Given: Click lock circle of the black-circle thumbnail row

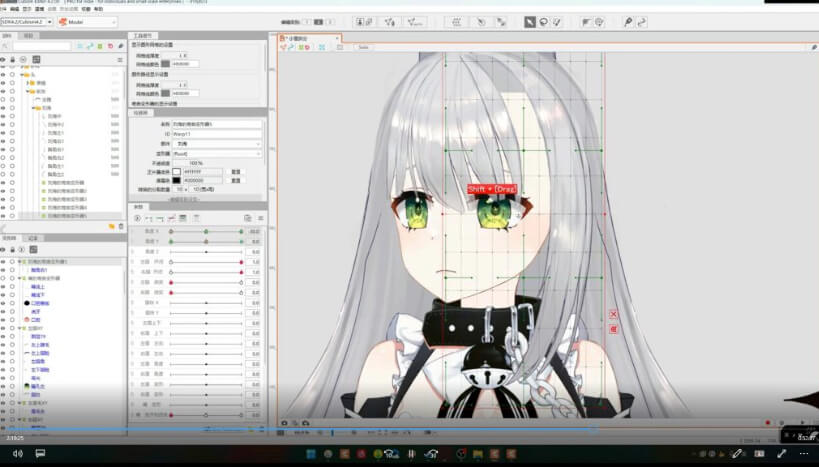Looking at the screenshot, I should (13, 303).
